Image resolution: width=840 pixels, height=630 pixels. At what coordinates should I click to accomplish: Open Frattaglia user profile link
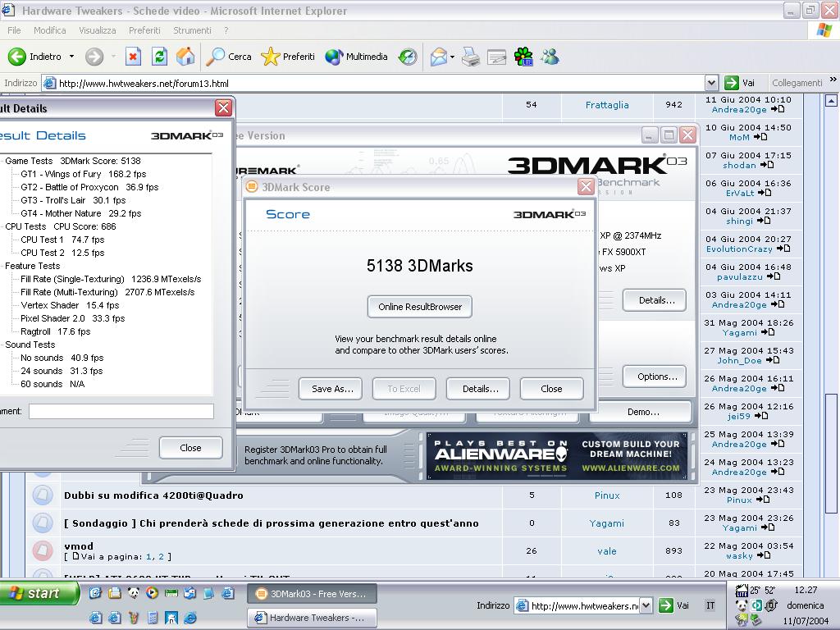607,105
